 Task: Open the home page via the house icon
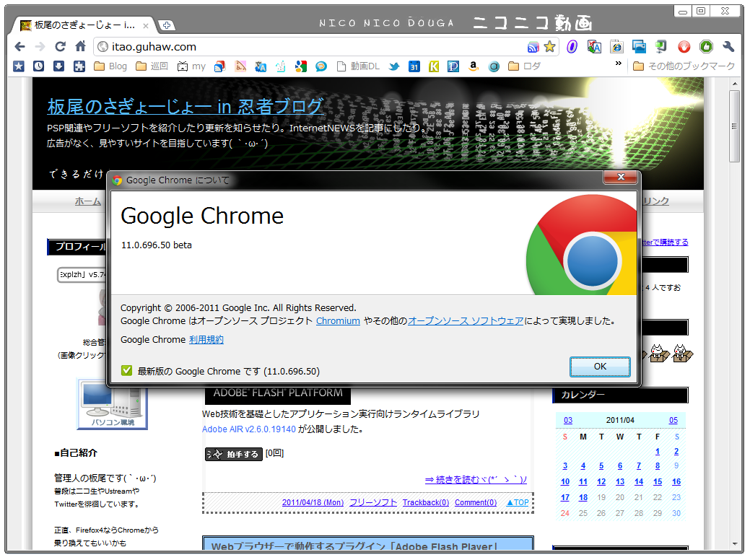click(80, 46)
